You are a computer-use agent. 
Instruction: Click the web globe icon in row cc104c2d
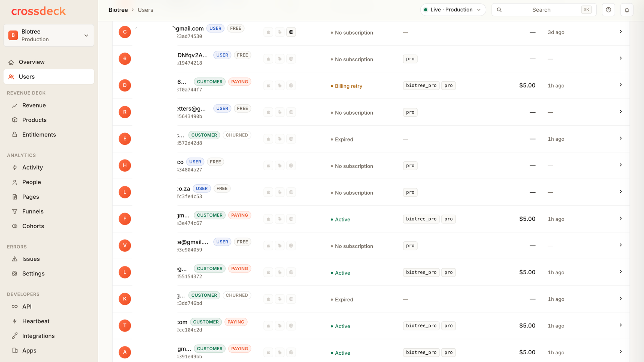291,326
